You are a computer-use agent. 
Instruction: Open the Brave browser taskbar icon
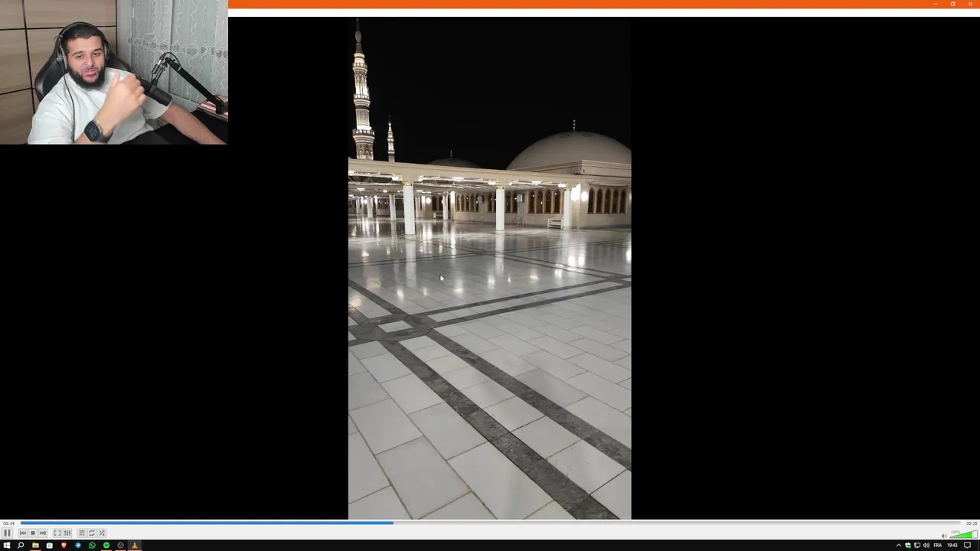point(64,545)
